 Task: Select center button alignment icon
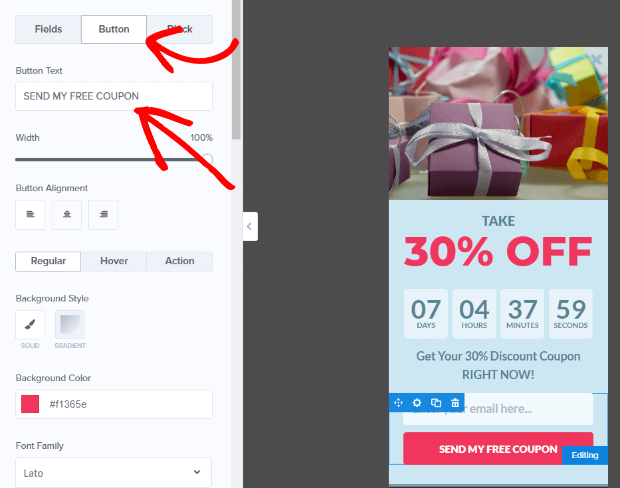pos(67,215)
